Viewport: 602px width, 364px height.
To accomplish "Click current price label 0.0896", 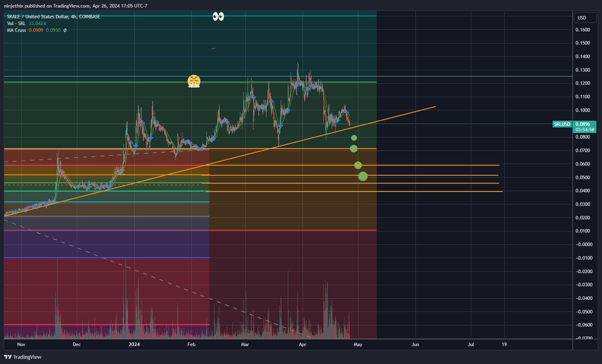I will 583,124.
